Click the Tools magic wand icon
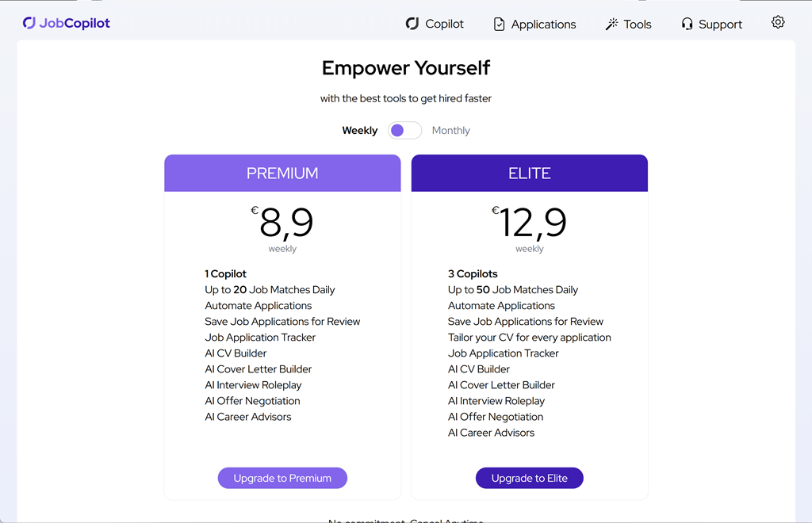 [611, 25]
